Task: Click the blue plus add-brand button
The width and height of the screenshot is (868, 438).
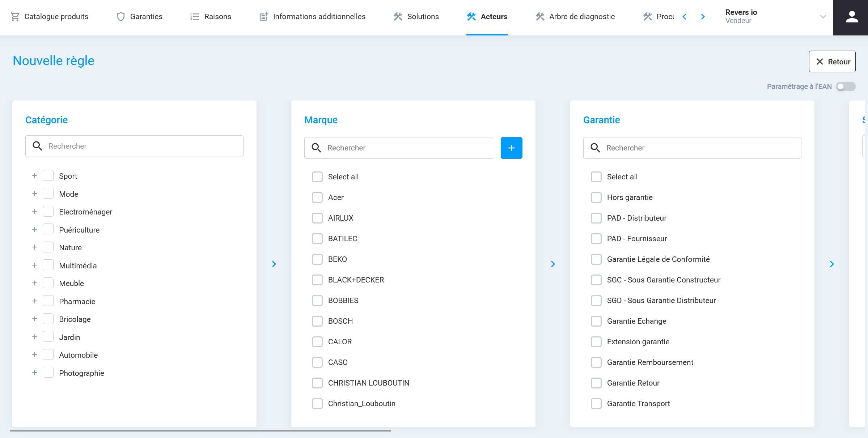Action: (511, 148)
